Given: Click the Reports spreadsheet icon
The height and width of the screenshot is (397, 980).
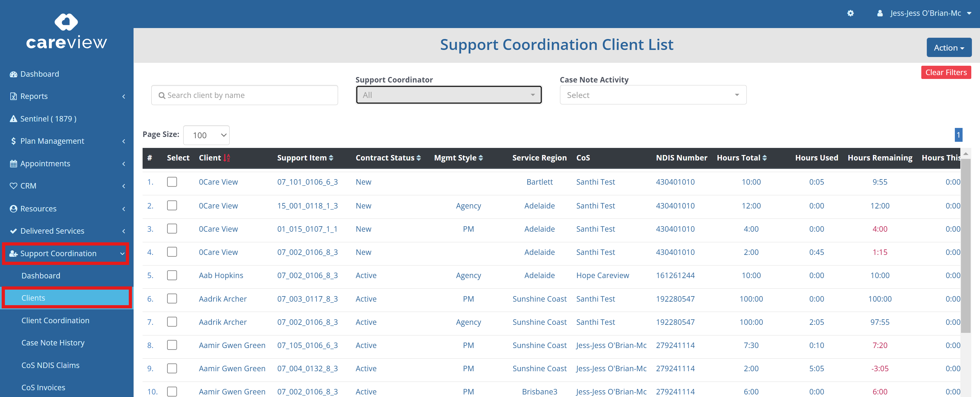Looking at the screenshot, I should point(13,96).
